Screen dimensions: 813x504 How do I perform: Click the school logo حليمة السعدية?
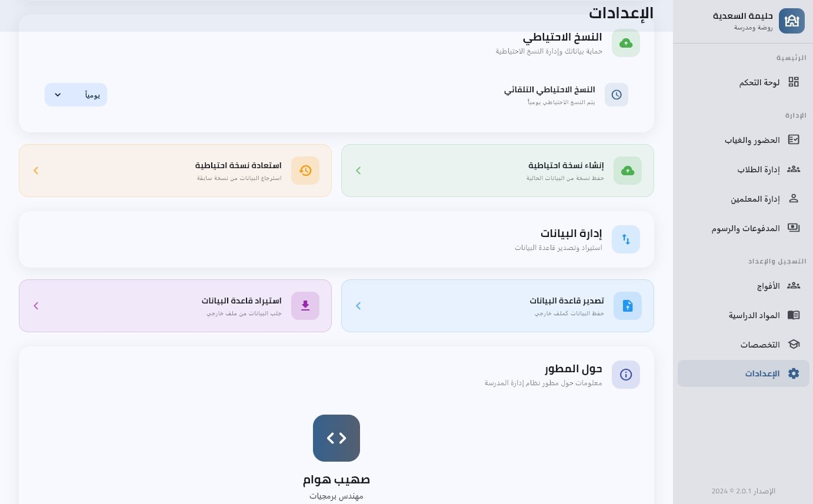pyautogui.click(x=792, y=21)
